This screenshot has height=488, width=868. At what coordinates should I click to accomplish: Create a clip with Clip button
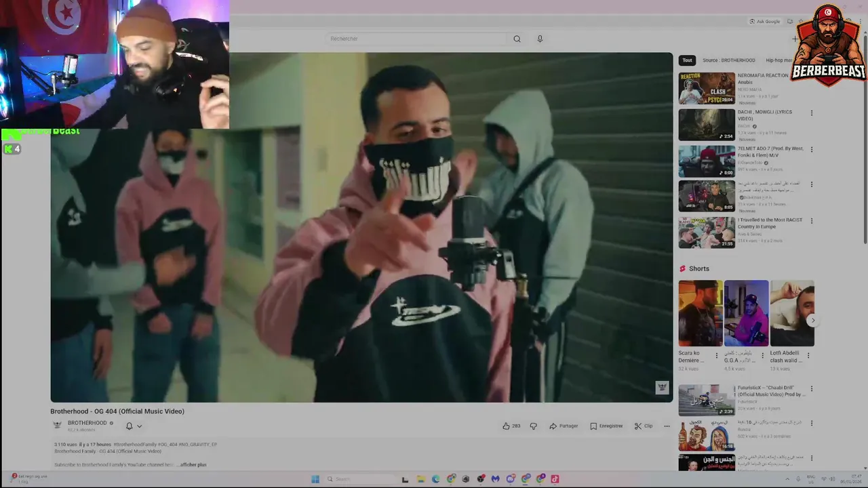point(644,426)
